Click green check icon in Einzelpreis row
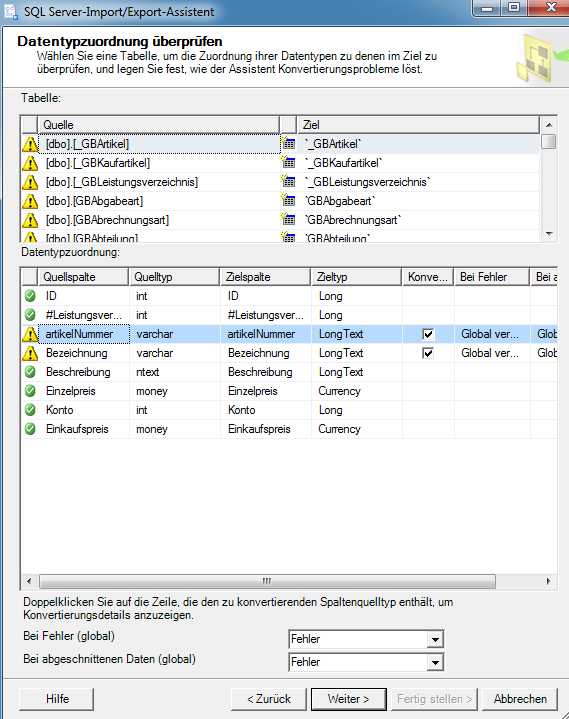The height and width of the screenshot is (719, 569). 30,391
